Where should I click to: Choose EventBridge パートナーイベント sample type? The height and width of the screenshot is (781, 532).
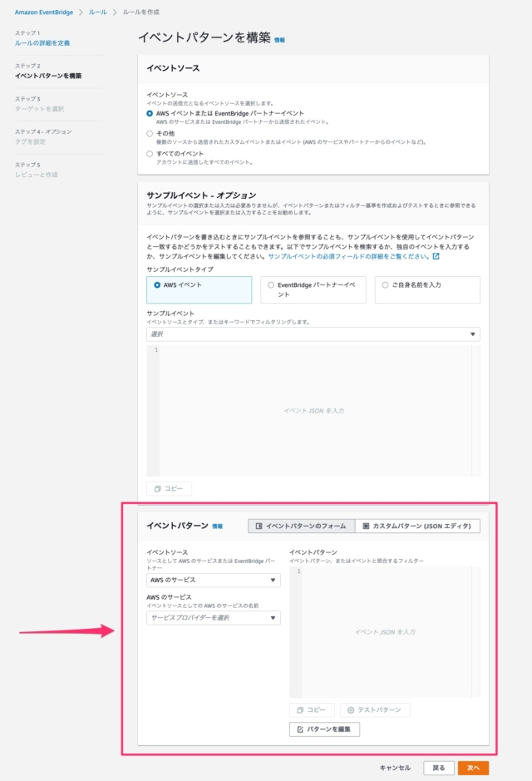coord(313,290)
